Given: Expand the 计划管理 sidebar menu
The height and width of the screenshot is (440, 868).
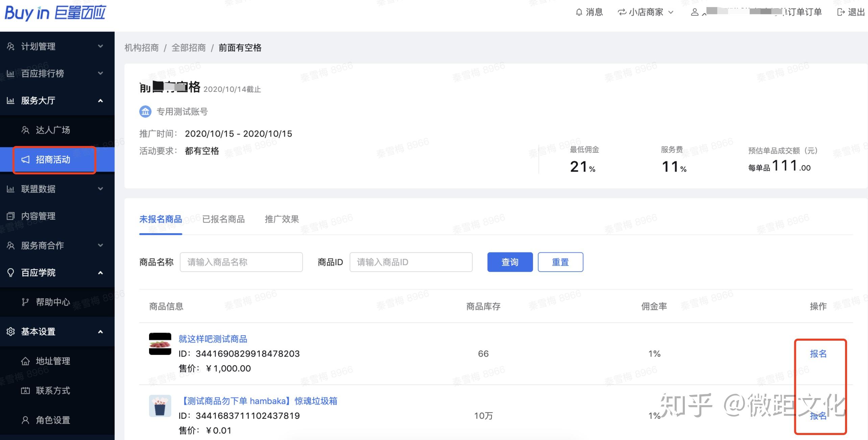Looking at the screenshot, I should coord(100,46).
